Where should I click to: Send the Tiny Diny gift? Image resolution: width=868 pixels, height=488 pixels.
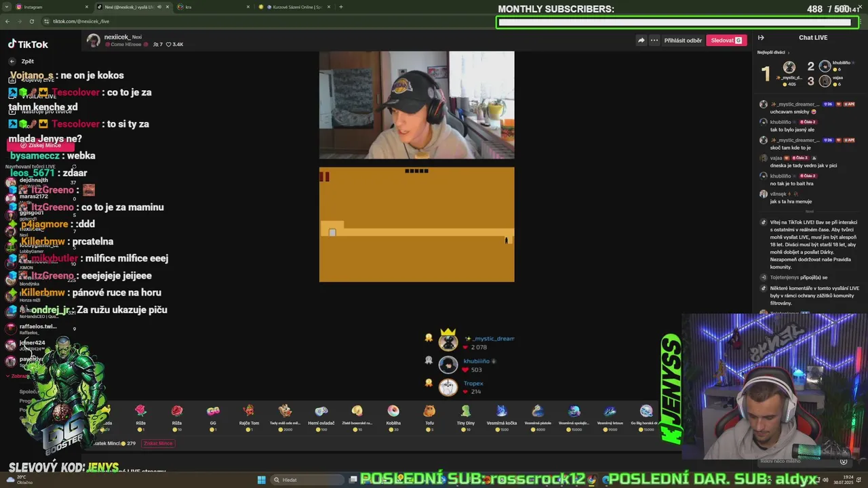[465, 418]
